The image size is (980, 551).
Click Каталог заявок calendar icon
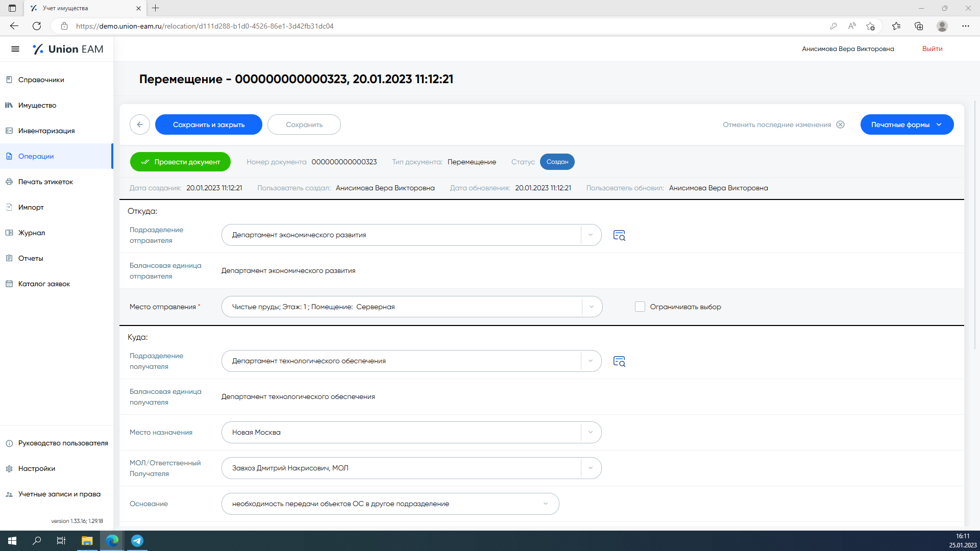tap(9, 284)
